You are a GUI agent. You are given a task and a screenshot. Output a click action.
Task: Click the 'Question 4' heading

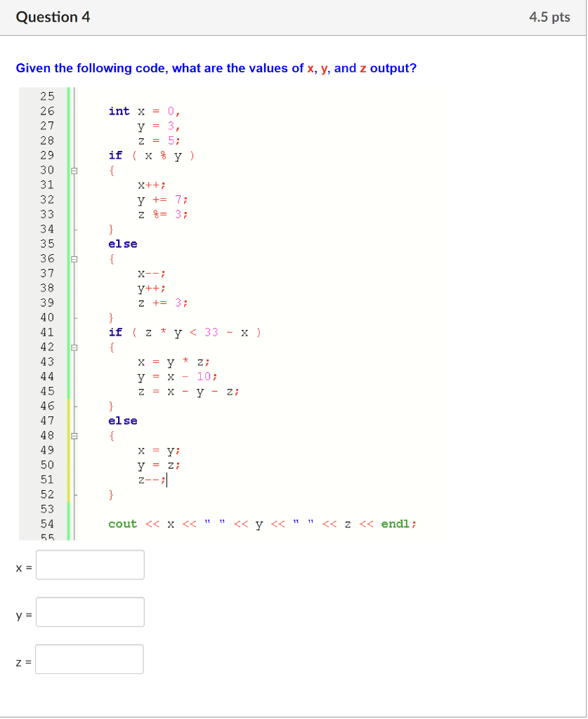click(53, 17)
